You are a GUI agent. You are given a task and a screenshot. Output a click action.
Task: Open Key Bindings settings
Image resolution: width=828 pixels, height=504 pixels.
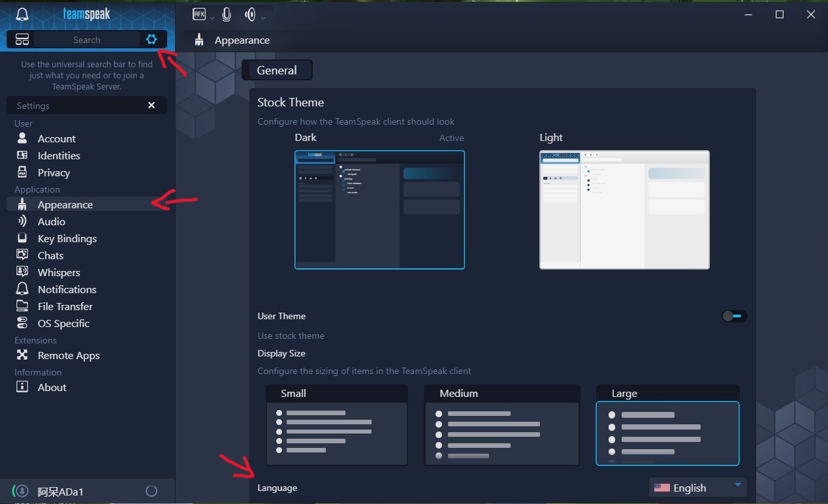click(x=67, y=238)
